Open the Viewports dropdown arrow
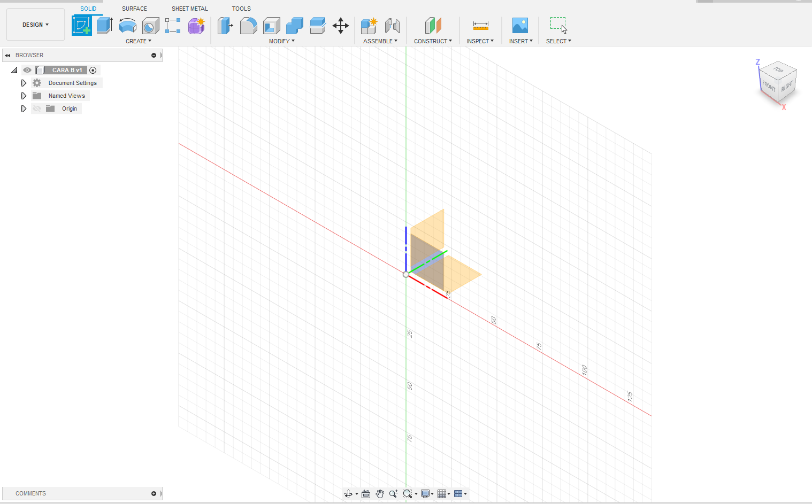The image size is (812, 504). [465, 494]
